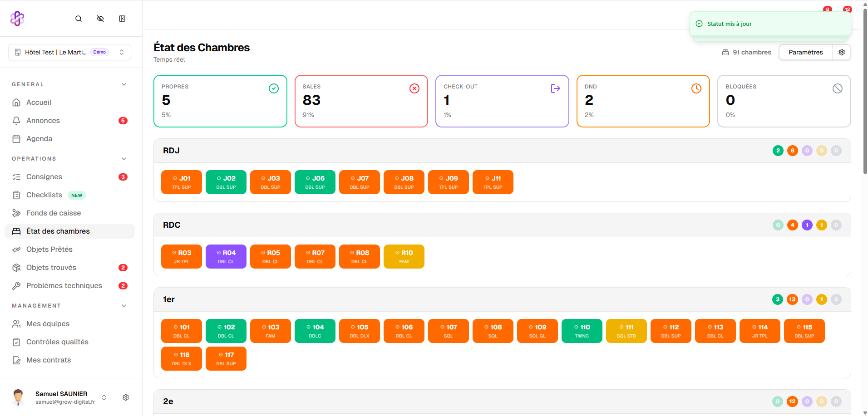Open the Problèmes techniques wrench item
Viewport: 868px width, 416px height.
tap(64, 286)
